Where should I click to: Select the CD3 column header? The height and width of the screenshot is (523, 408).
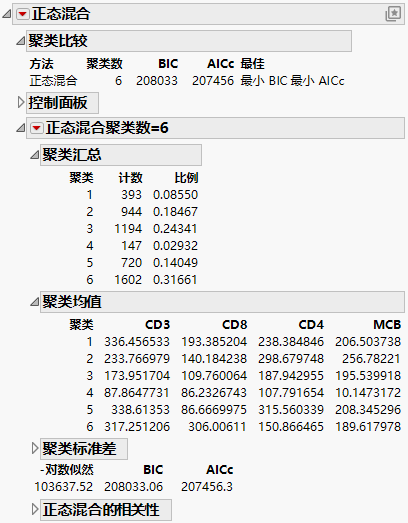[157, 325]
